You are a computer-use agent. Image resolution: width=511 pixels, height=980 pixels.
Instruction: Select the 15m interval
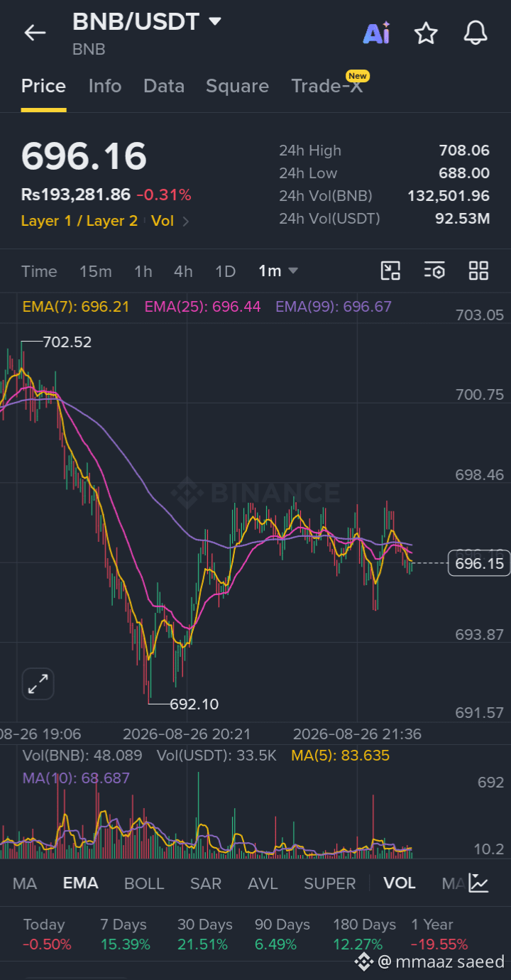[95, 271]
